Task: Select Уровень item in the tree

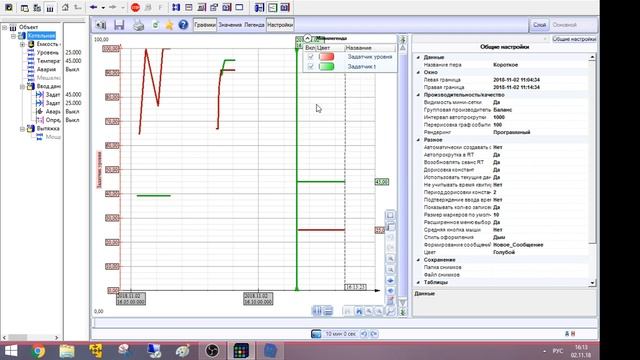Action: click(x=47, y=53)
